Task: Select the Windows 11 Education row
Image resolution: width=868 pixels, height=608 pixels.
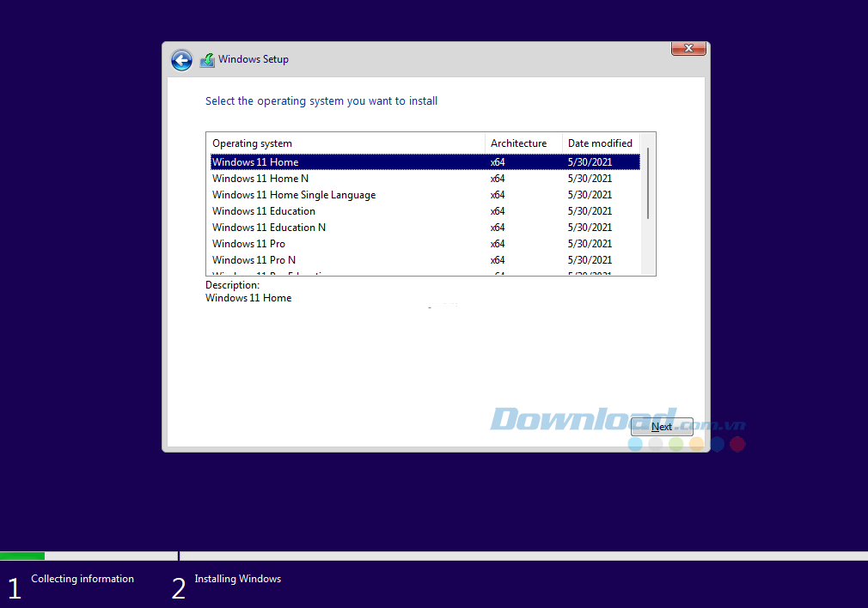Action: click(x=425, y=211)
